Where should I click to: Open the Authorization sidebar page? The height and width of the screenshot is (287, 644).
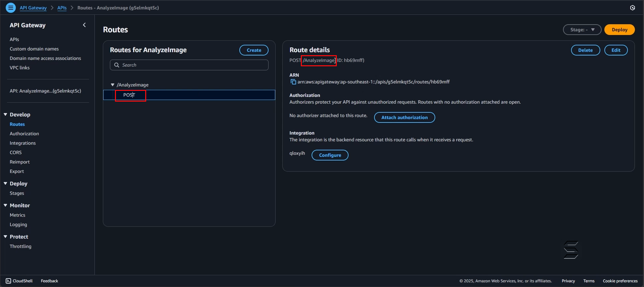pos(24,134)
